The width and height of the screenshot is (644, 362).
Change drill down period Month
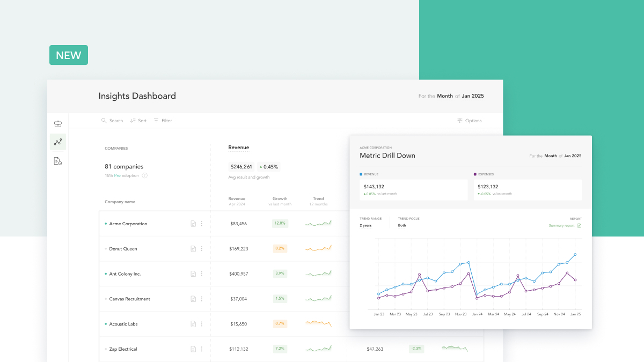[x=551, y=156]
